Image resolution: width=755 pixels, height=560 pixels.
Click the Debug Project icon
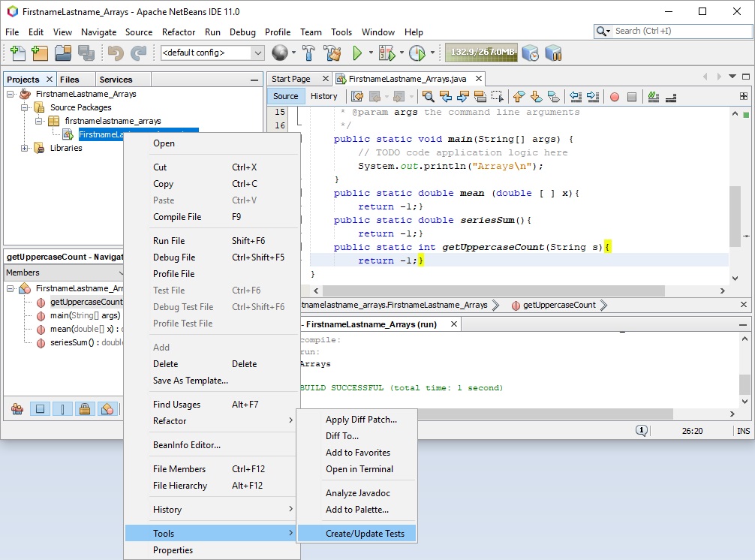coord(387,53)
